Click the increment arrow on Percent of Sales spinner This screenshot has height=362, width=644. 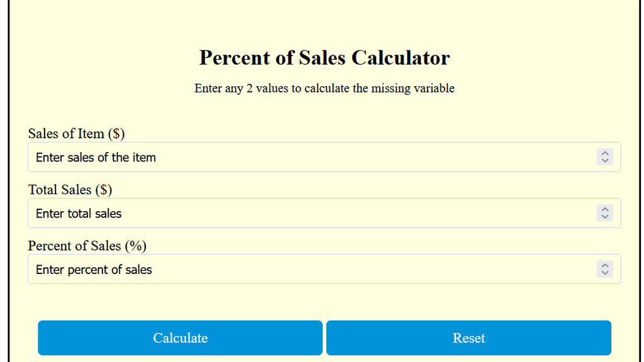point(604,265)
